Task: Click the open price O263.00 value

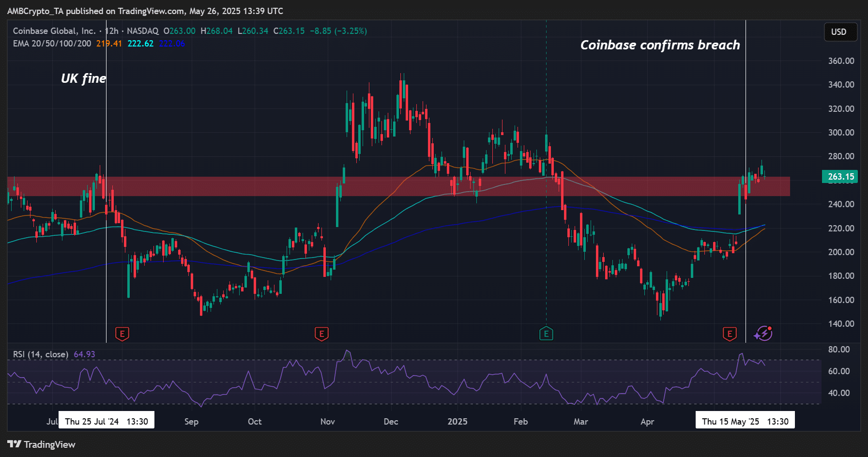Action: tap(180, 31)
